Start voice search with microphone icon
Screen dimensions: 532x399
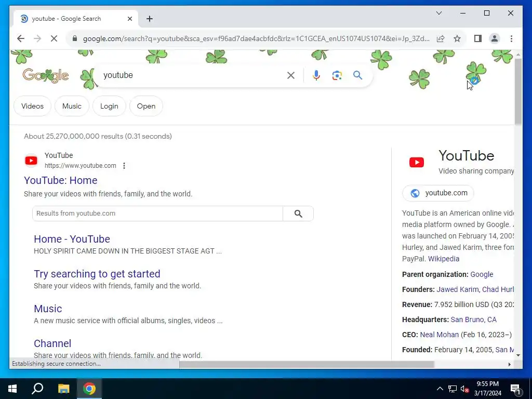pos(316,75)
